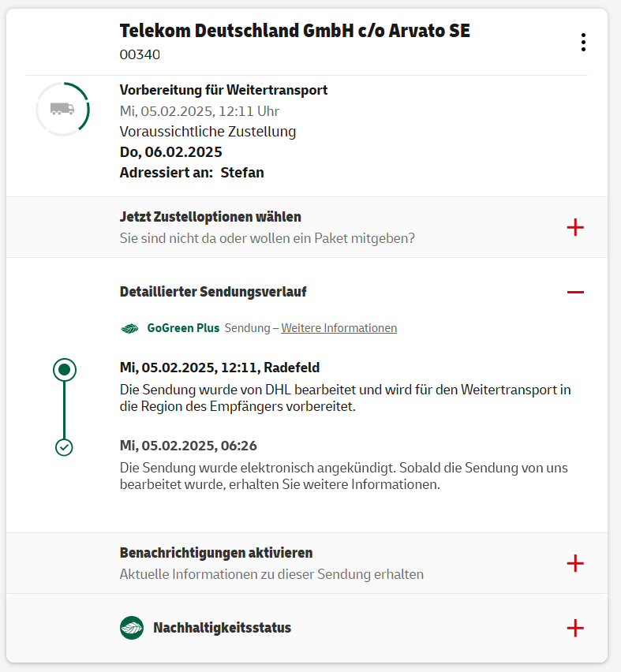621x672 pixels.
Task: Open the Weitere Informationen link
Action: (339, 328)
